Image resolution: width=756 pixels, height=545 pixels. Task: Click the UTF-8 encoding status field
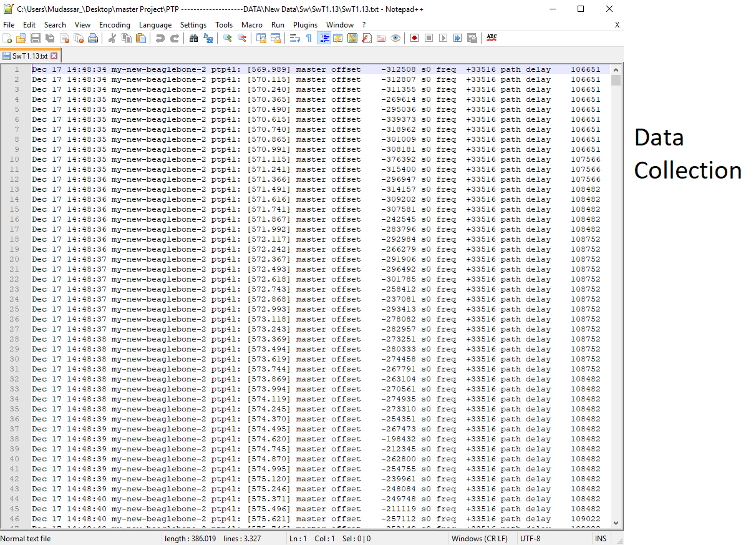(532, 539)
